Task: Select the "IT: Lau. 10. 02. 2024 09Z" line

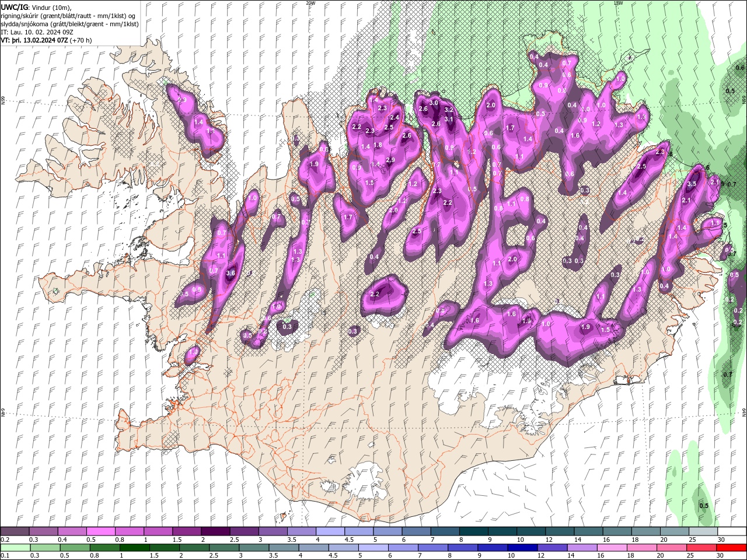Action: click(x=37, y=32)
